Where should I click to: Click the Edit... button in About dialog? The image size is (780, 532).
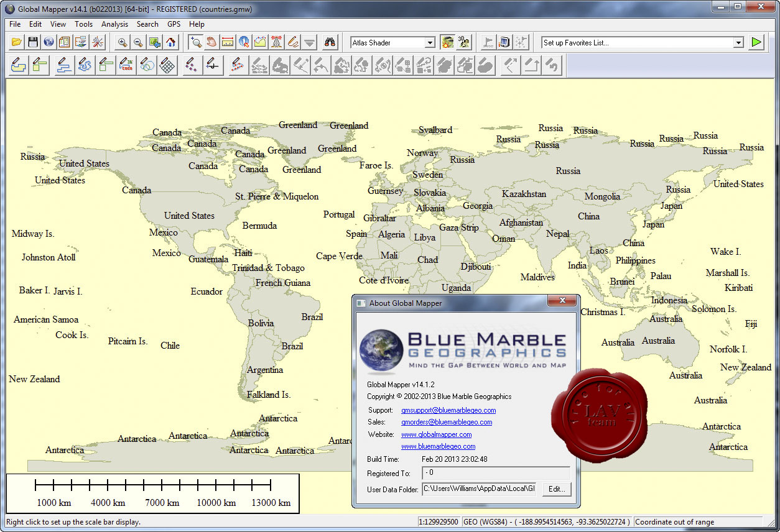click(x=556, y=489)
